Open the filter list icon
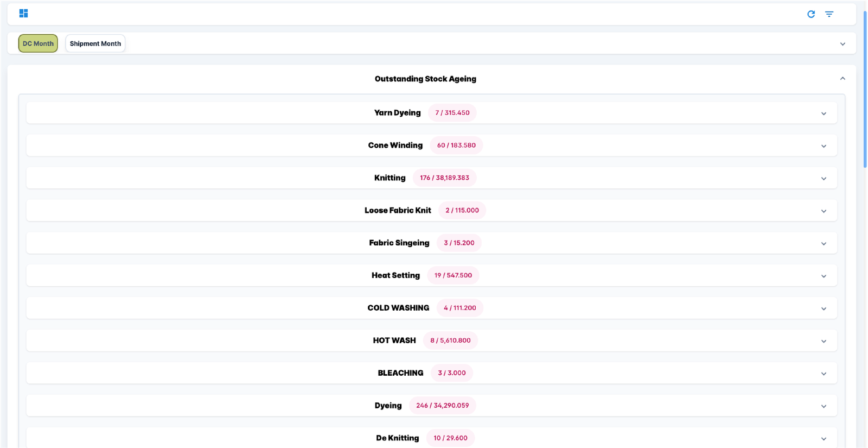This screenshot has width=868, height=448. point(829,14)
